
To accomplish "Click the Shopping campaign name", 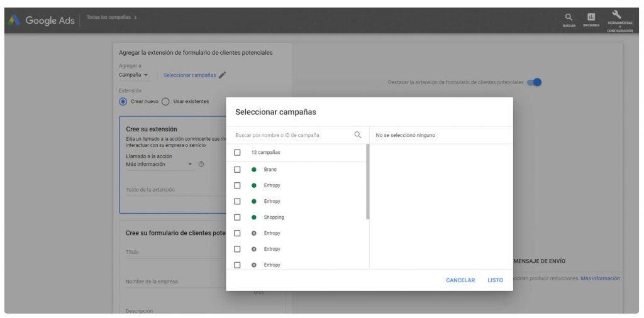I will coord(274,217).
